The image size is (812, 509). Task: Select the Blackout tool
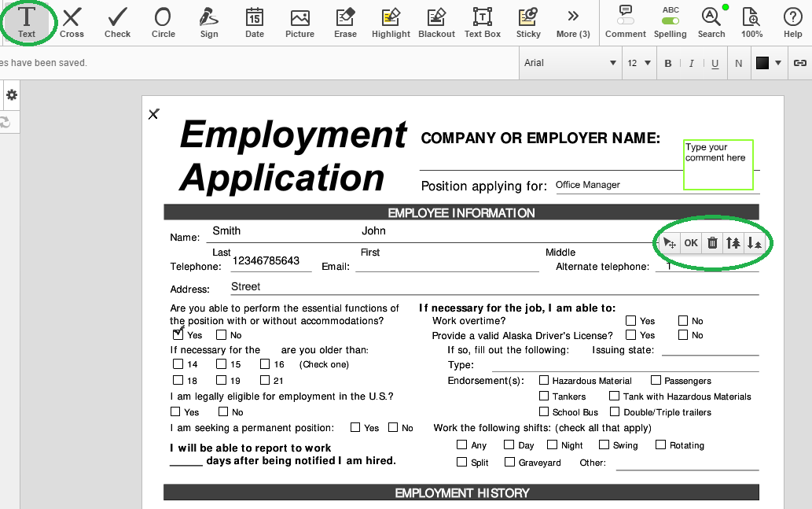(x=436, y=22)
